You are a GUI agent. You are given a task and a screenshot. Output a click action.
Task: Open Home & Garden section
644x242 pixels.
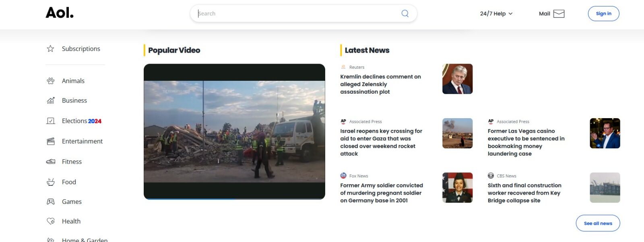(x=85, y=240)
